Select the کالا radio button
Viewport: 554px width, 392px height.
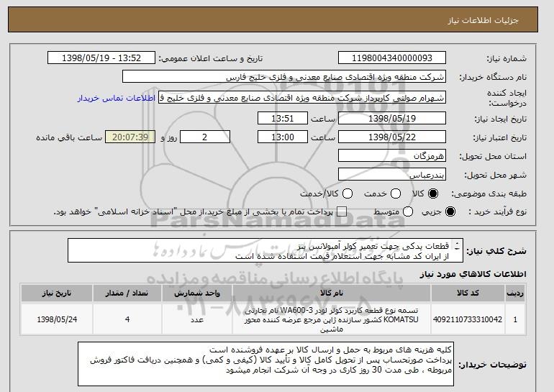tap(433, 193)
